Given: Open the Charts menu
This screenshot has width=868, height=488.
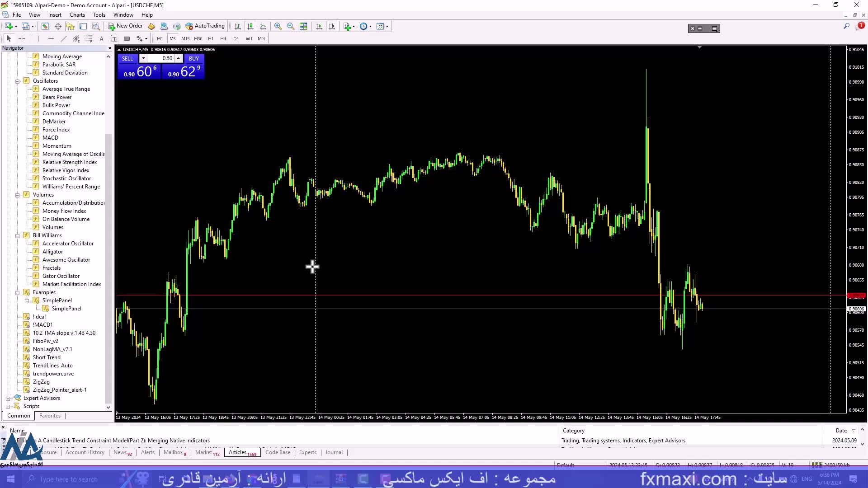Looking at the screenshot, I should 77,15.
